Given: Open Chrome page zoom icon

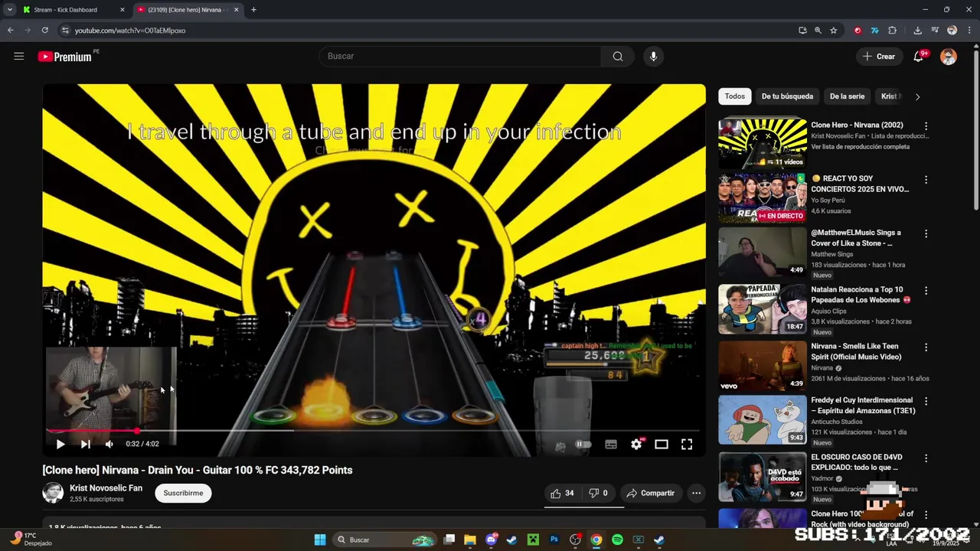Looking at the screenshot, I should [818, 31].
